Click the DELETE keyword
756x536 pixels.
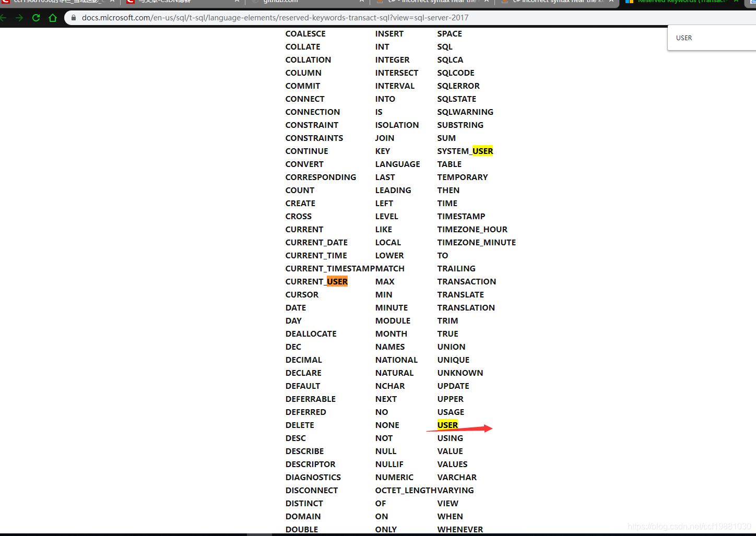tap(300, 425)
